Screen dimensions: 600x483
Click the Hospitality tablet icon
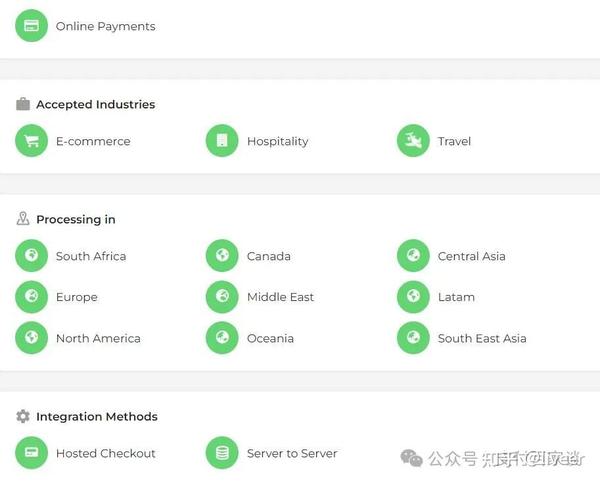click(x=222, y=140)
